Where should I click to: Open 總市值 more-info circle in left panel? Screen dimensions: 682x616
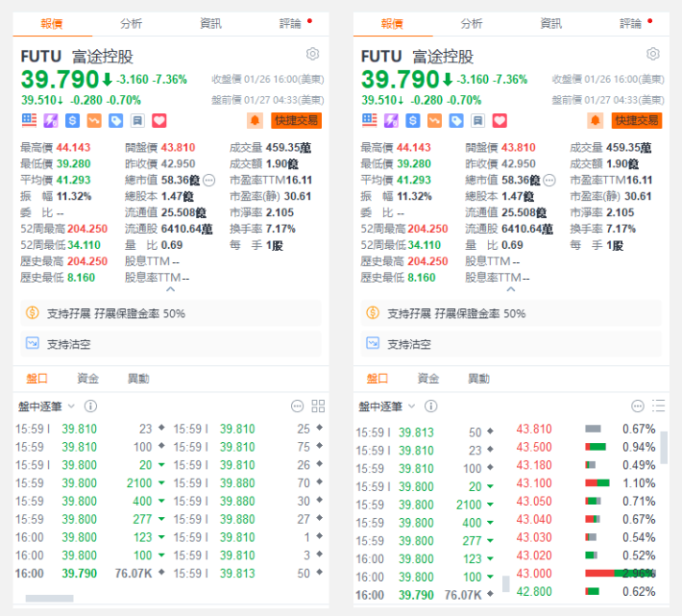coord(209,180)
